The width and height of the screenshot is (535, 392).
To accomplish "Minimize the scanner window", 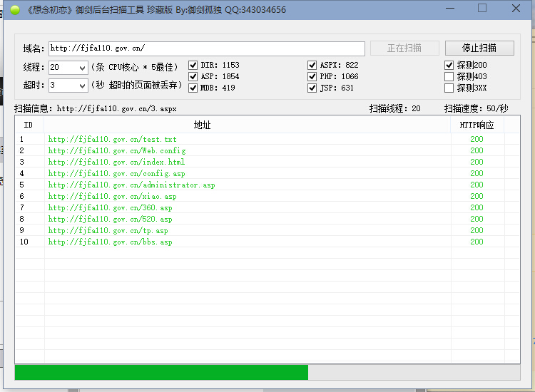I will (x=450, y=8).
